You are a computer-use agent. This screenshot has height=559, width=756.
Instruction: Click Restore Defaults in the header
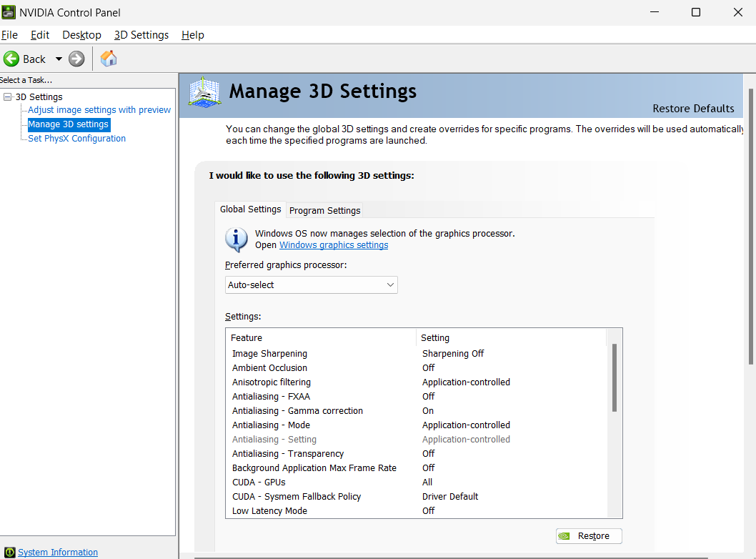point(693,109)
